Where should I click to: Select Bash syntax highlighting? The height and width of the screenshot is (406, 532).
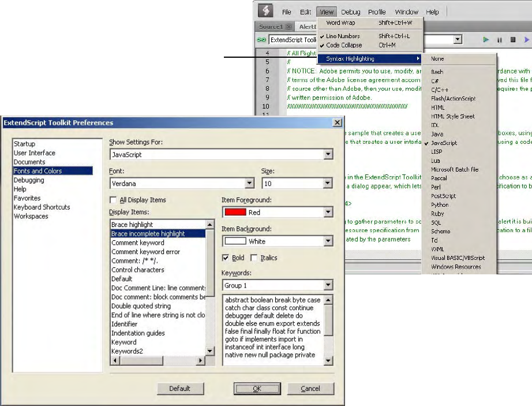click(x=459, y=72)
